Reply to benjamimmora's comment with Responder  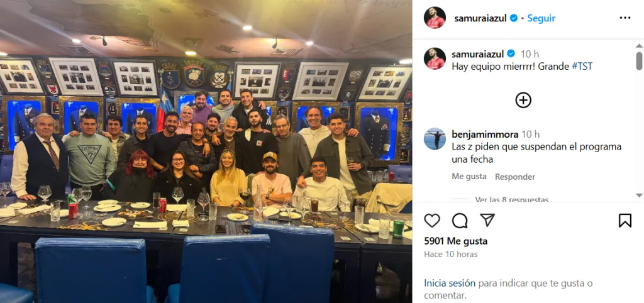[514, 177]
